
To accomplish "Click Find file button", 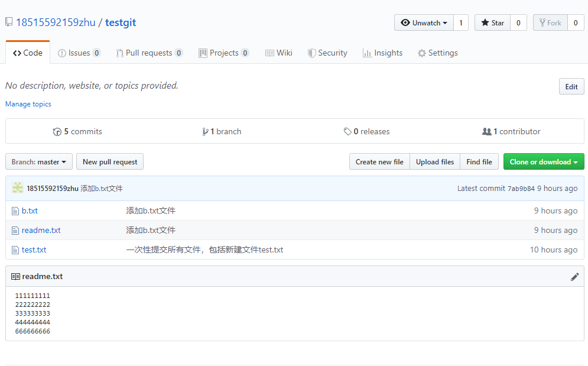I will (x=479, y=162).
